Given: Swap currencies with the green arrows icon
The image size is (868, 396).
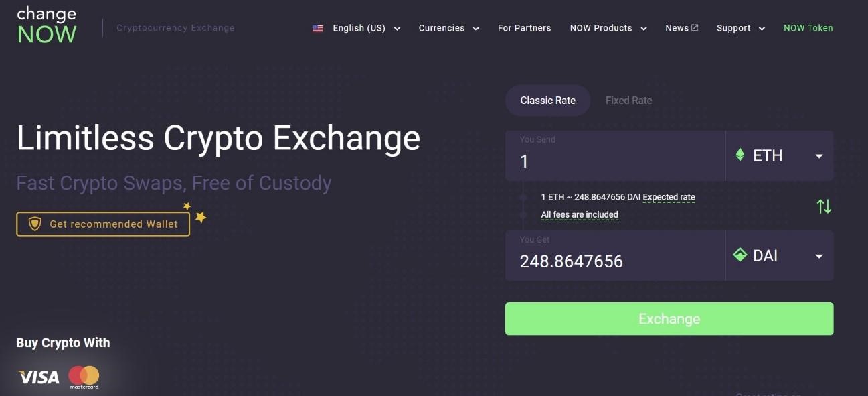Looking at the screenshot, I should [824, 206].
